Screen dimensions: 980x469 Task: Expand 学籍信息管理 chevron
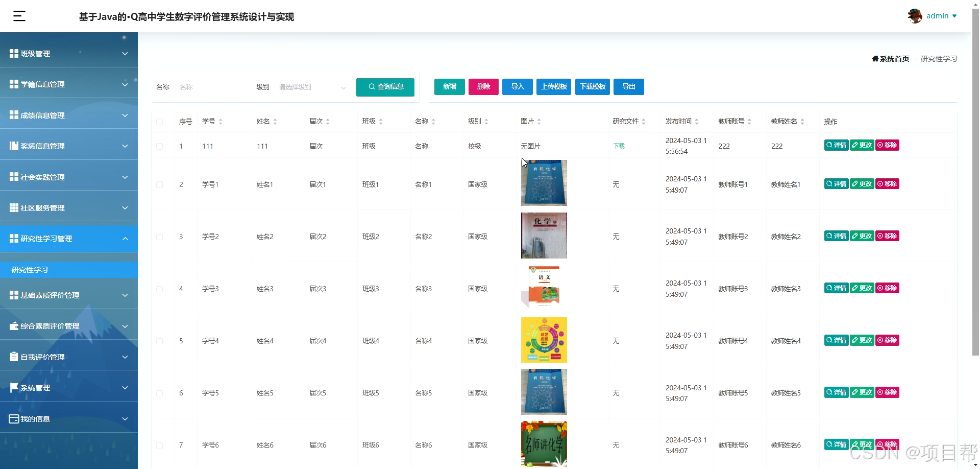[x=125, y=84]
